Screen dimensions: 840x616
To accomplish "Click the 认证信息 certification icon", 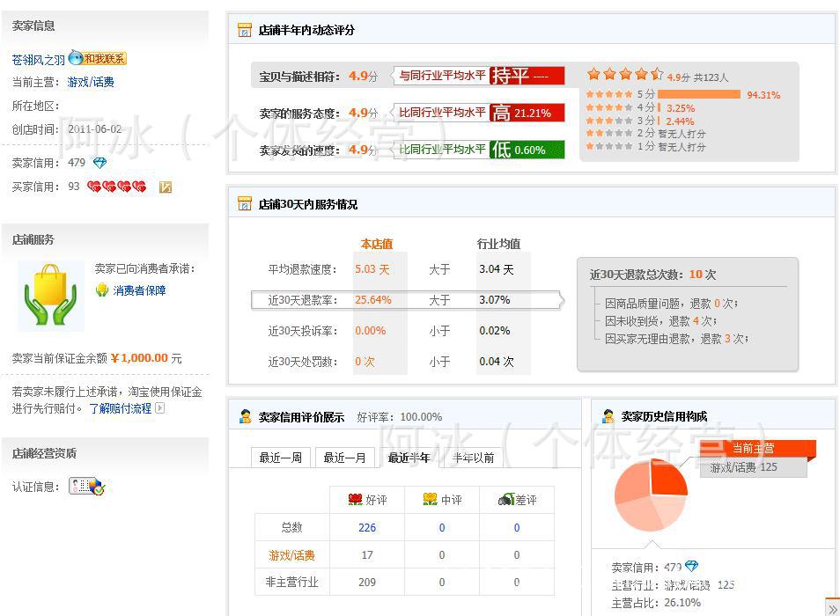I will (x=85, y=485).
